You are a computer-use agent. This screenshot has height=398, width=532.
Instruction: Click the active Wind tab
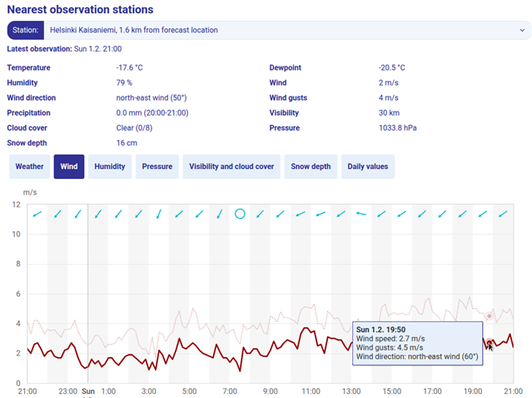pos(69,167)
